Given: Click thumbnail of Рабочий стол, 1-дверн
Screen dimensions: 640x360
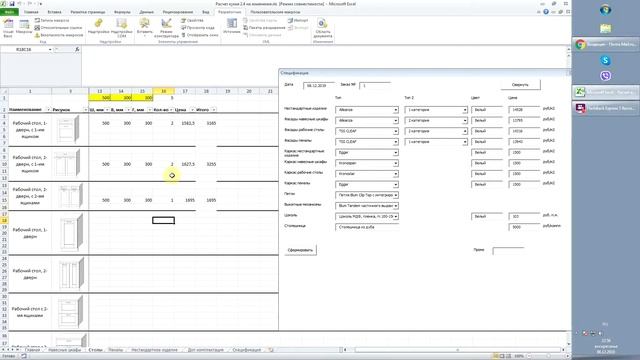Looking at the screenshot, I should tap(71, 233).
